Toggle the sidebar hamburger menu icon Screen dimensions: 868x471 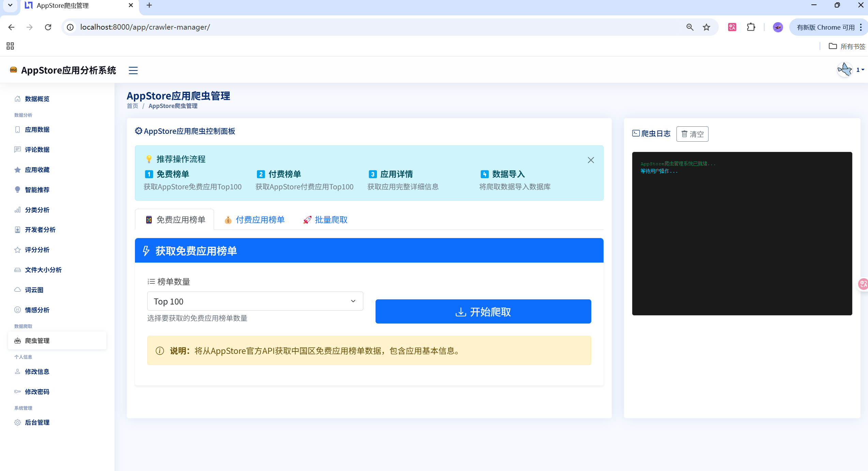[133, 70]
